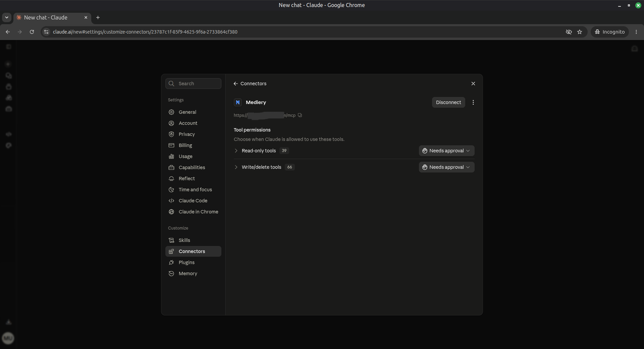Expand Write/delete tools list
Viewport: 644px width, 349px height.
pos(236,167)
